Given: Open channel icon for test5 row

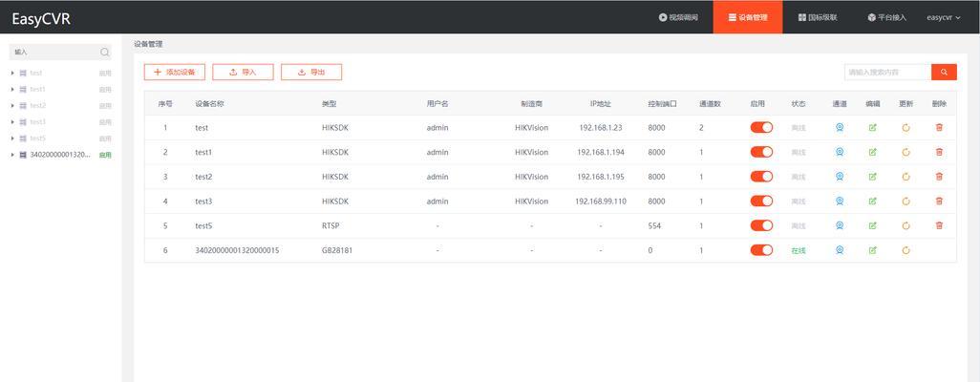Looking at the screenshot, I should pos(840,225).
